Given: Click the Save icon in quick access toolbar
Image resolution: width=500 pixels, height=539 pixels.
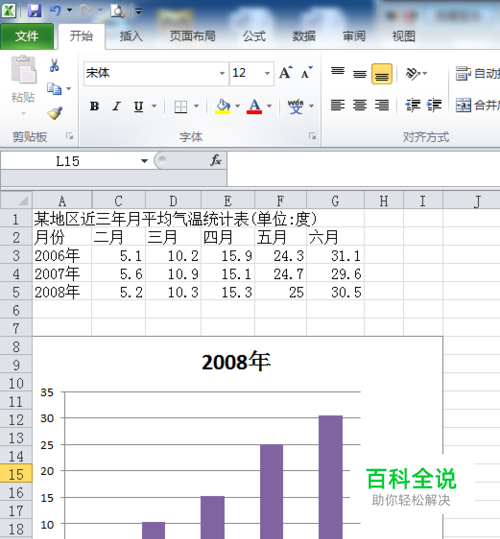Looking at the screenshot, I should [x=34, y=10].
